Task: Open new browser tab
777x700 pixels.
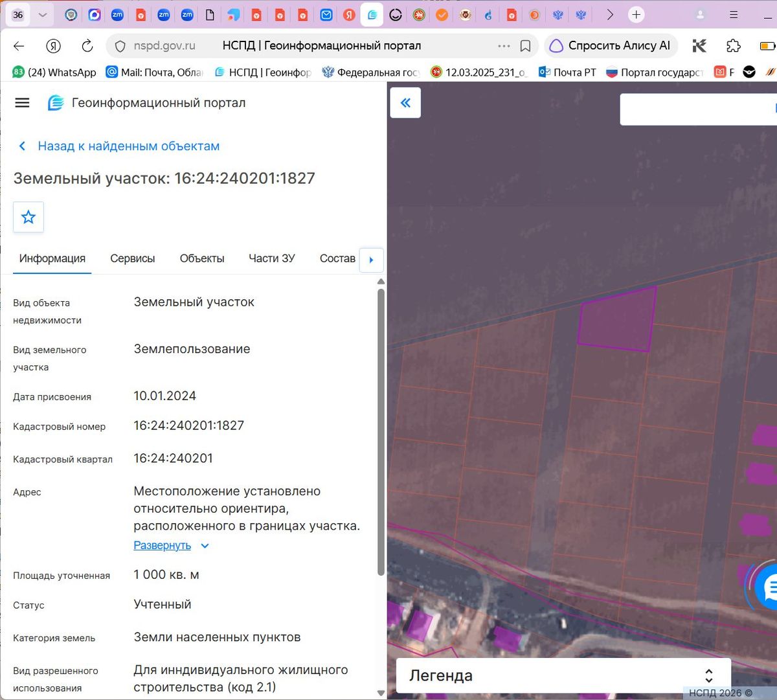Action: (x=636, y=15)
